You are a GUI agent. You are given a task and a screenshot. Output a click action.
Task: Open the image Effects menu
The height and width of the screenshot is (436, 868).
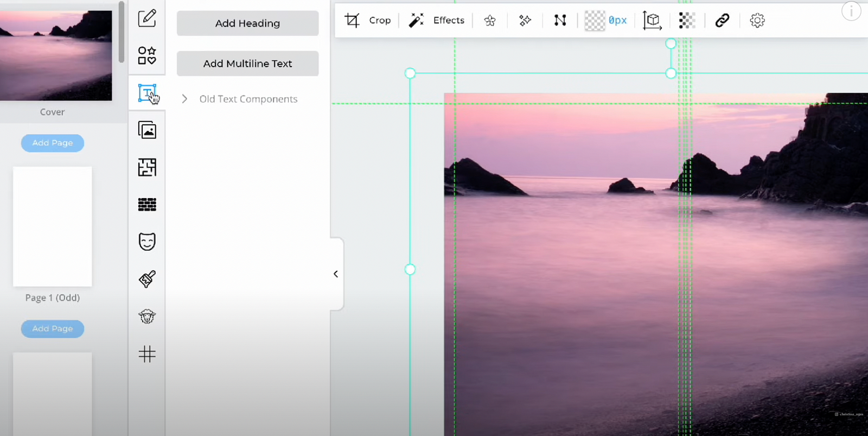tap(437, 21)
